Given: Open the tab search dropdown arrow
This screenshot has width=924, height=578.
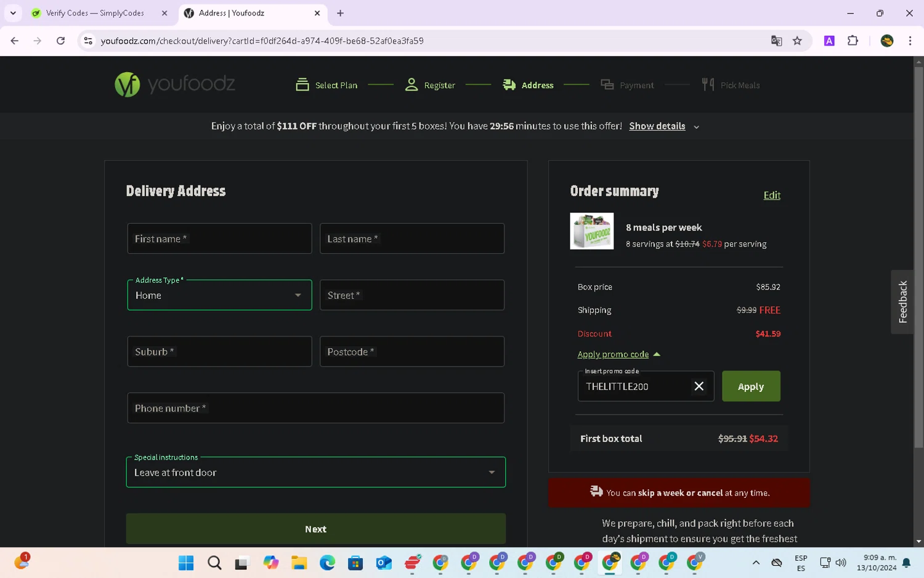Looking at the screenshot, I should coord(13,13).
